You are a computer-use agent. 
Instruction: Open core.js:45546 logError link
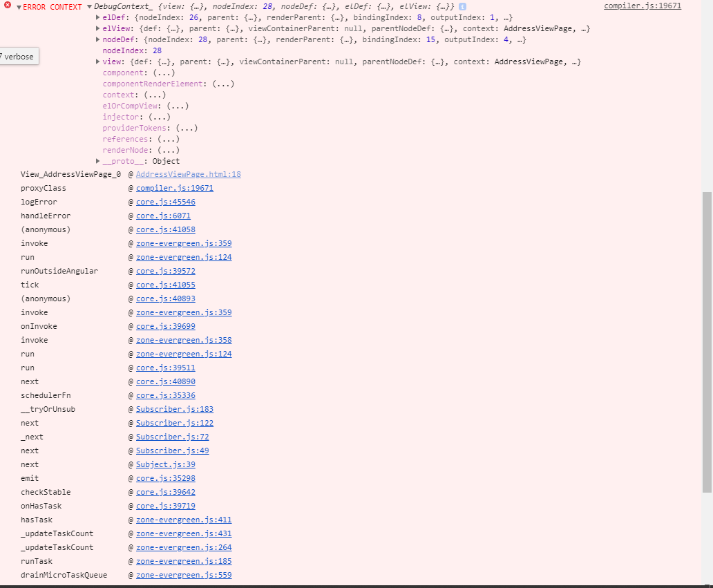pyautogui.click(x=166, y=202)
